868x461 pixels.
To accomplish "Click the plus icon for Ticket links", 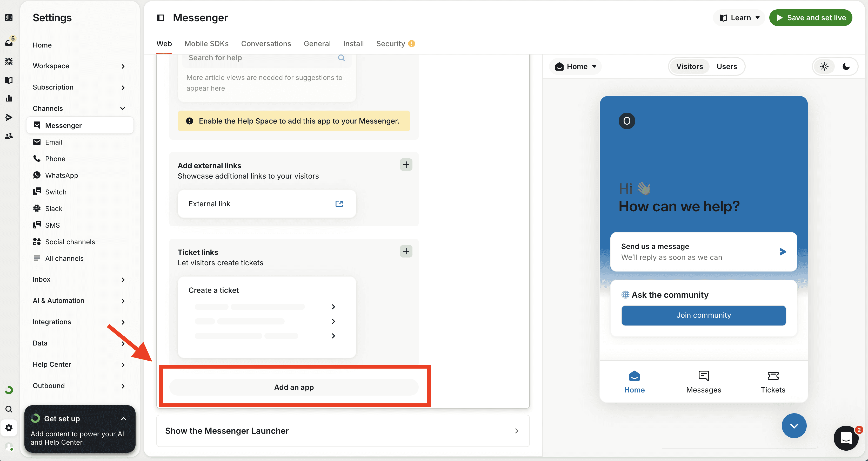I will click(406, 251).
